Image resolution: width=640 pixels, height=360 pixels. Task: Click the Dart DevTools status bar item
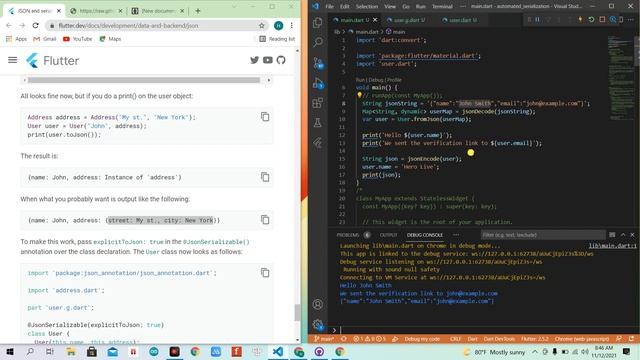(499, 339)
